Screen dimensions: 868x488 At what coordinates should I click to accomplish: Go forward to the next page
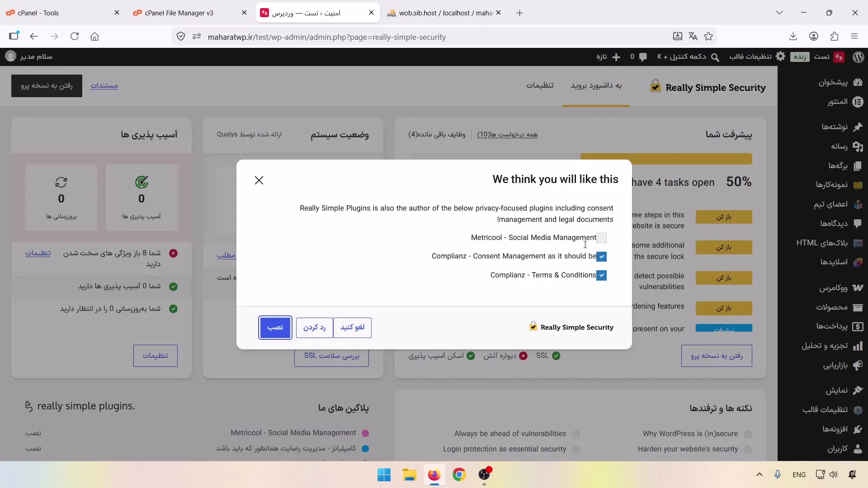coord(54,37)
